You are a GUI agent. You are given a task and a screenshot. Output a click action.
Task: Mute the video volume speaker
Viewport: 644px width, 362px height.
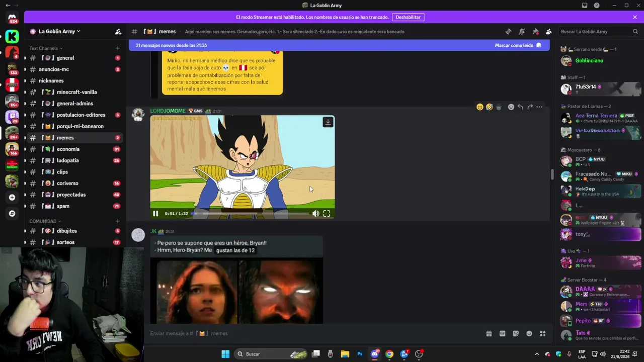pyautogui.click(x=315, y=214)
